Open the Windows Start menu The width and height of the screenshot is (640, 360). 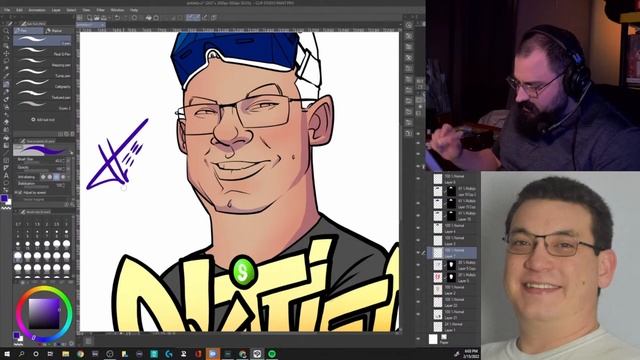pyautogui.click(x=7, y=354)
